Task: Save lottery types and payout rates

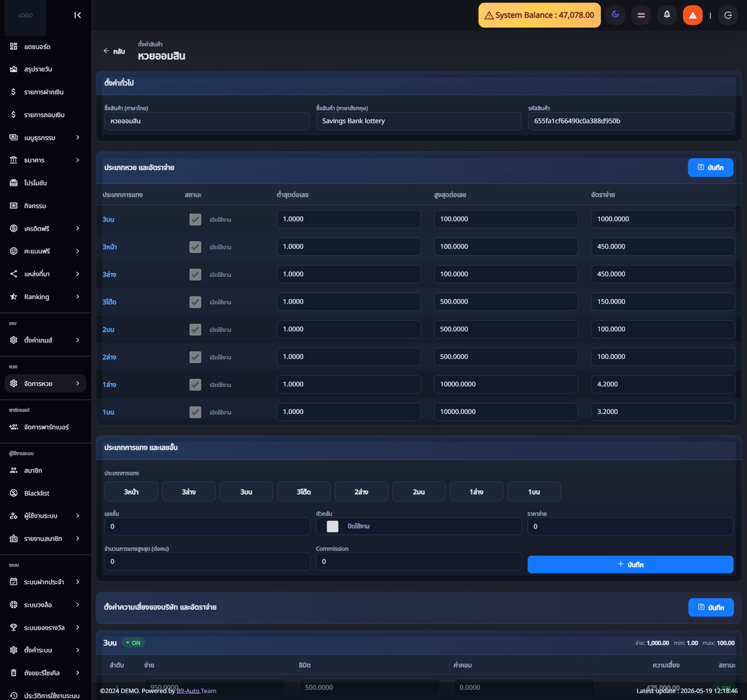Action: 710,168
